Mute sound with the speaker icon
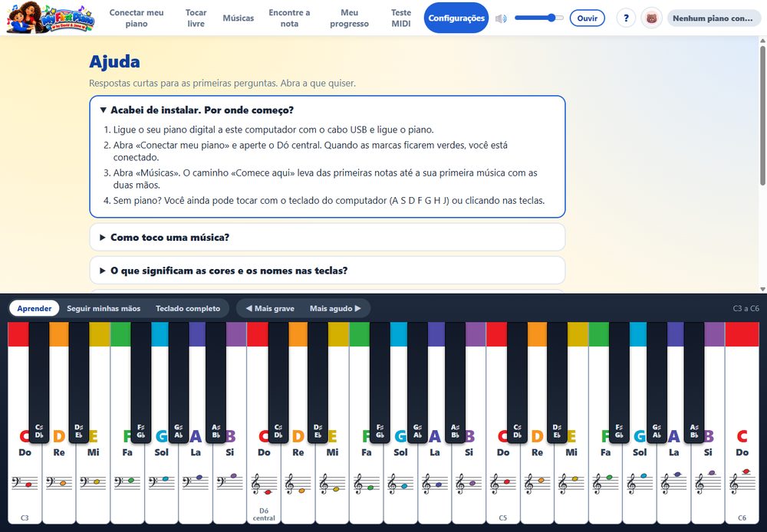Image resolution: width=767 pixels, height=532 pixels. [500, 18]
